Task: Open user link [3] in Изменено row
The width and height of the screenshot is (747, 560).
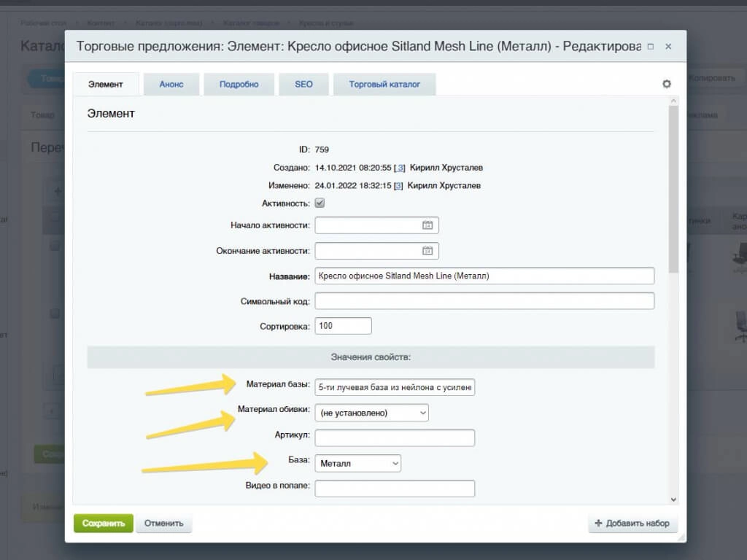Action: point(398,186)
